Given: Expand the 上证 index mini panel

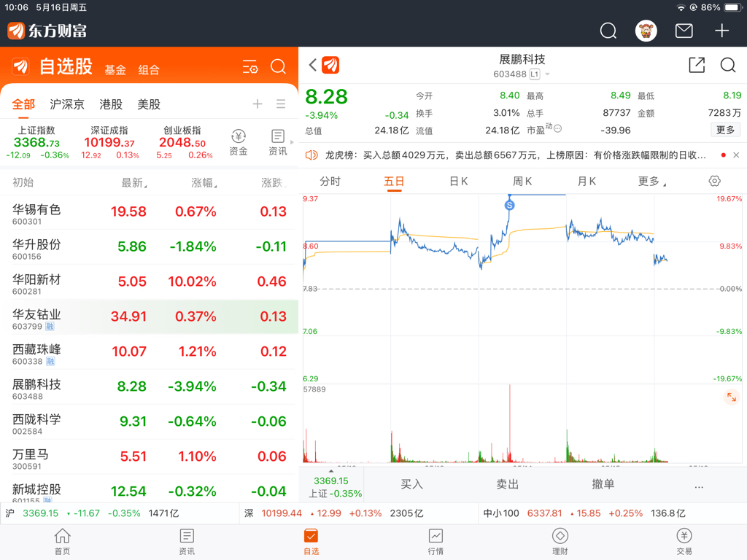Looking at the screenshot, I should click(331, 485).
